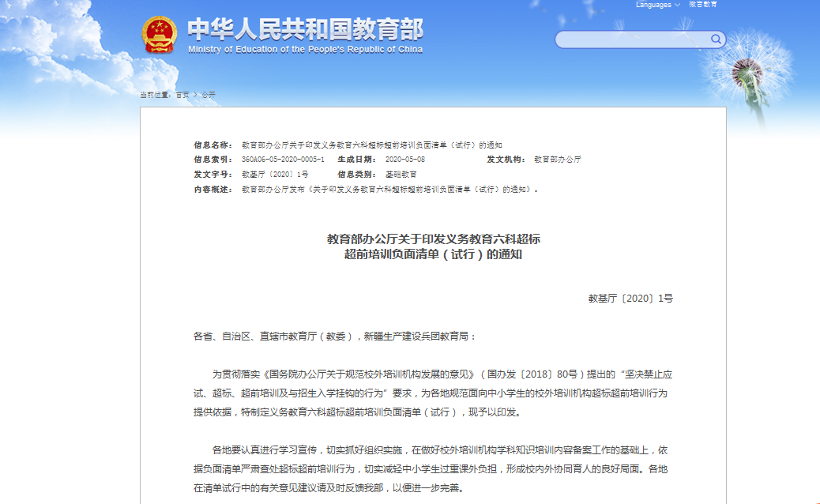
Task: Click the salutation line starting 各省、自治区
Action: pyautogui.click(x=335, y=337)
